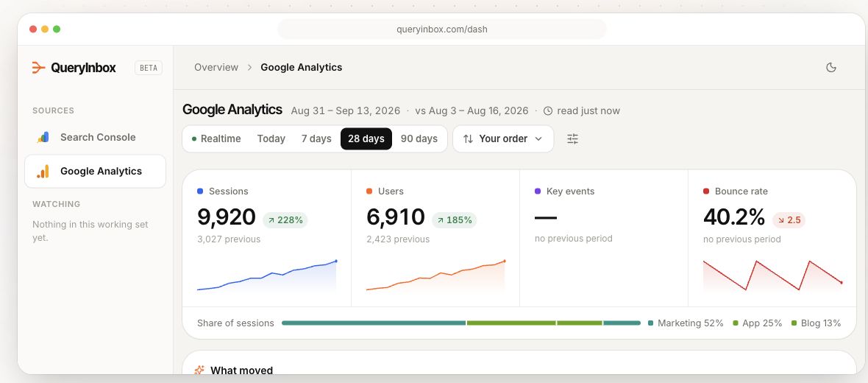Select the Realtime range option
The width and height of the screenshot is (868, 383).
coord(216,139)
